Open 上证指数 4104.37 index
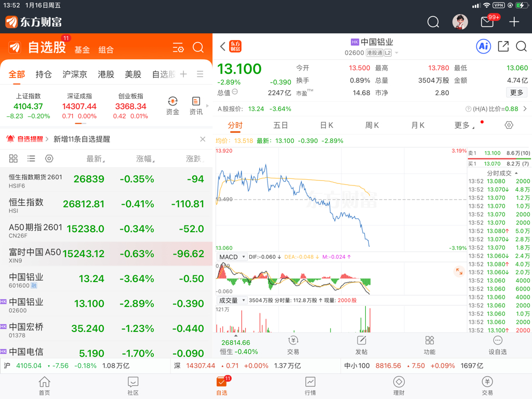The width and height of the screenshot is (532, 399). point(28,106)
